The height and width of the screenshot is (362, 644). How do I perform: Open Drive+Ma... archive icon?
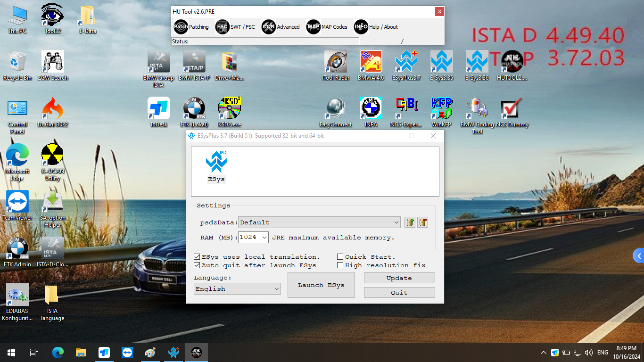pos(230,66)
